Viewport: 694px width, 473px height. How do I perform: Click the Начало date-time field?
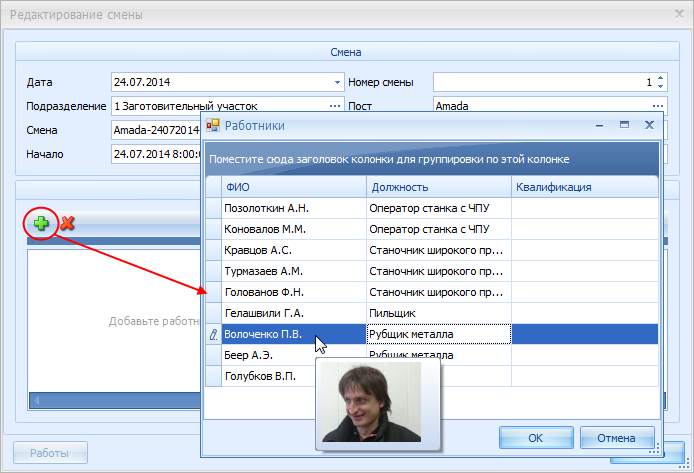click(x=156, y=154)
